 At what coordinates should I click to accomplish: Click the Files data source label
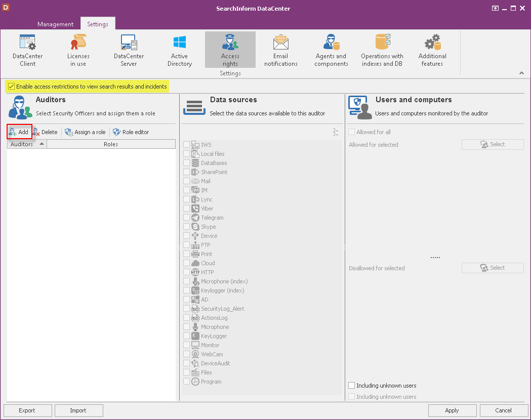206,372
